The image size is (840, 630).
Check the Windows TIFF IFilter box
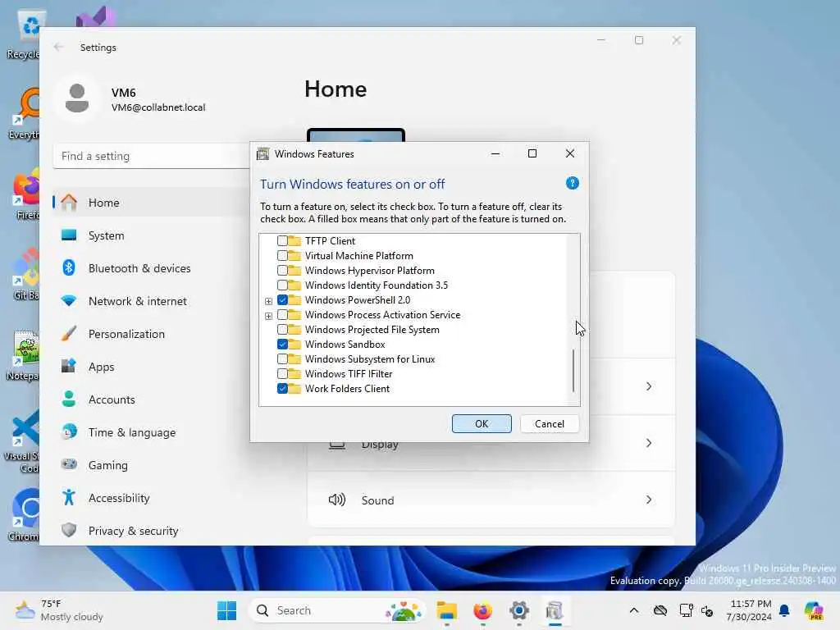(282, 373)
